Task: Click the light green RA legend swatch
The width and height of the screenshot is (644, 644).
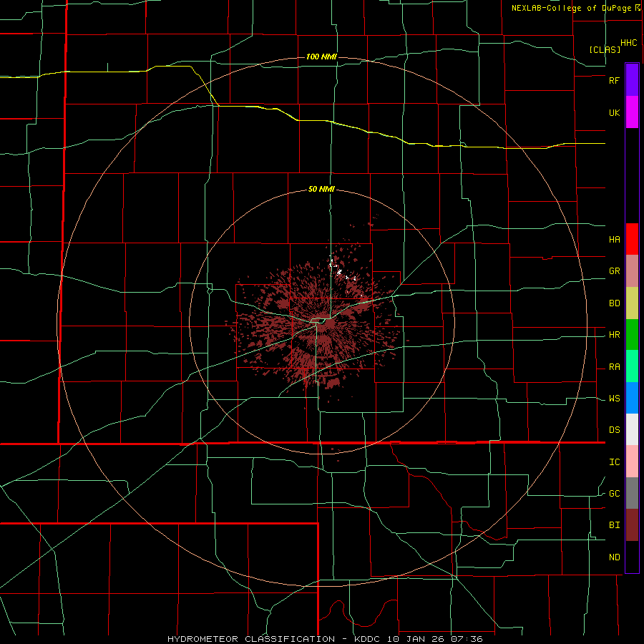Action: [x=632, y=366]
